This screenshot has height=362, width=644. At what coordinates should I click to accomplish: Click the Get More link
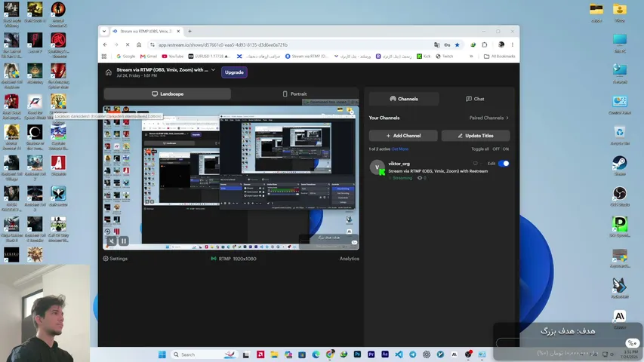click(399, 149)
